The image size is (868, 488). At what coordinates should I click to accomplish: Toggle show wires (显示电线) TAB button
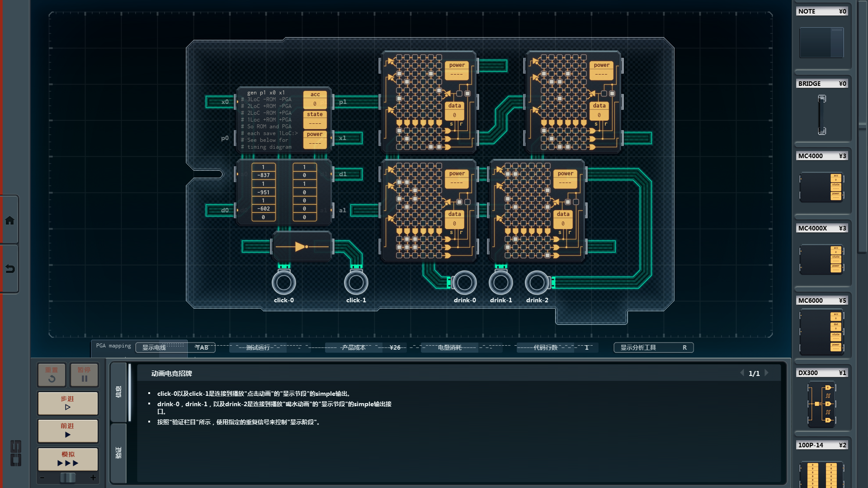coord(175,347)
